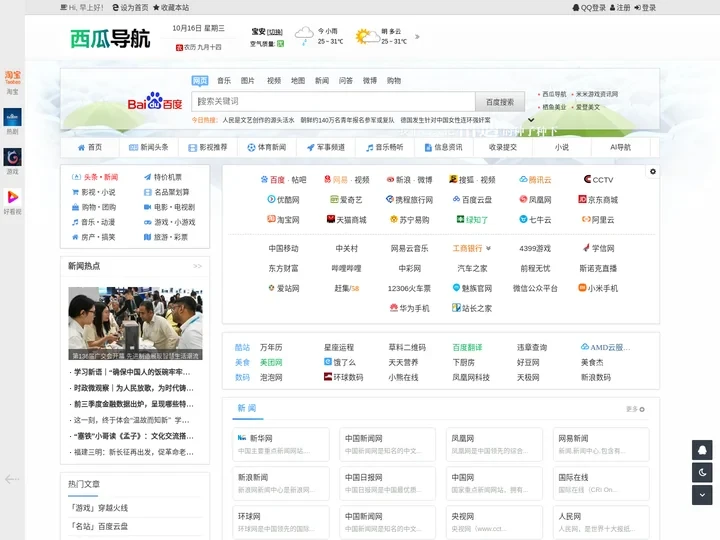The width and height of the screenshot is (720, 540).
Task: Open the 天猫商城 site link
Action: click(346, 220)
